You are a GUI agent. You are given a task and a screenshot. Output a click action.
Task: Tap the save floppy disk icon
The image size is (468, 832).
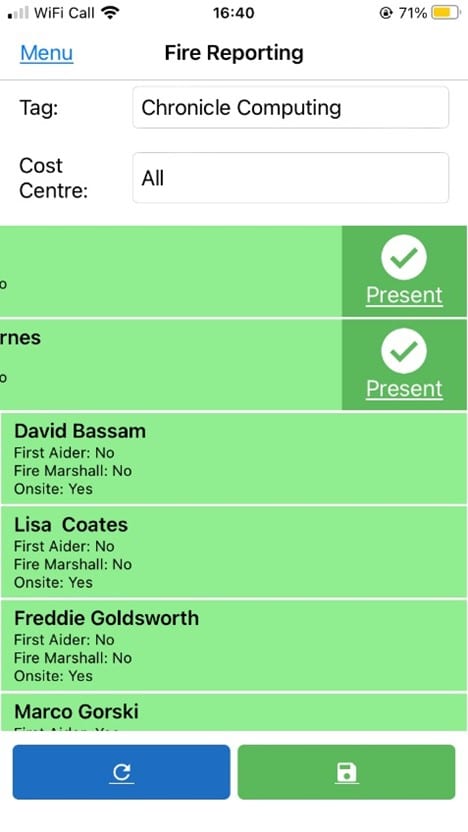[346, 772]
